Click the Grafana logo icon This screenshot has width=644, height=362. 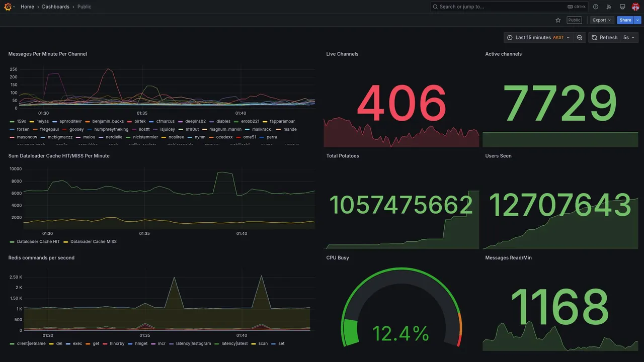click(x=8, y=7)
